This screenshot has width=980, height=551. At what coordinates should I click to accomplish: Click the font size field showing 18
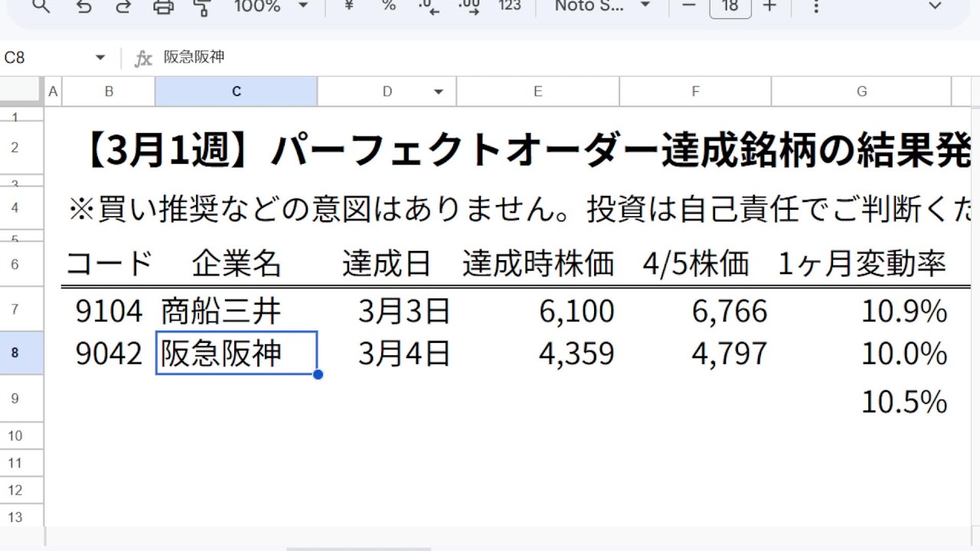[x=730, y=7]
